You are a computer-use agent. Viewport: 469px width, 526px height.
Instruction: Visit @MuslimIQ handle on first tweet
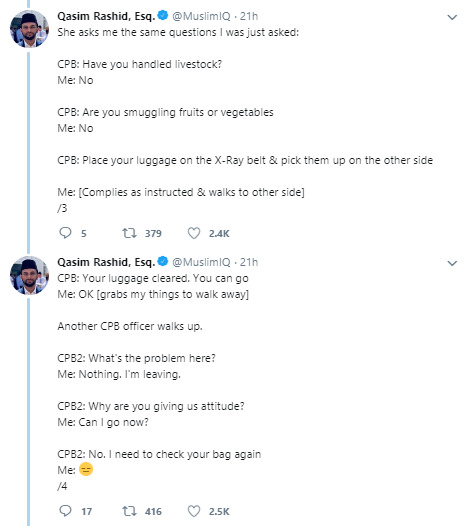[201, 16]
